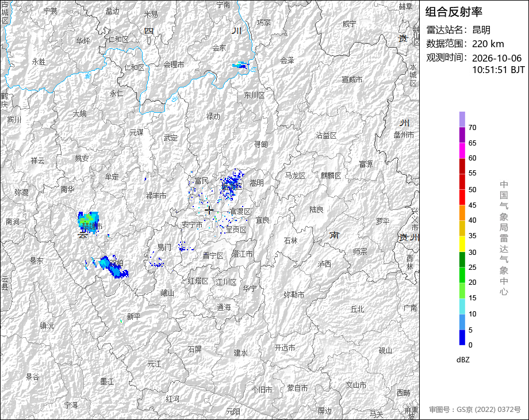Click the 弥勒市 label on map
Viewport: 529px width, 420px height.
point(294,295)
